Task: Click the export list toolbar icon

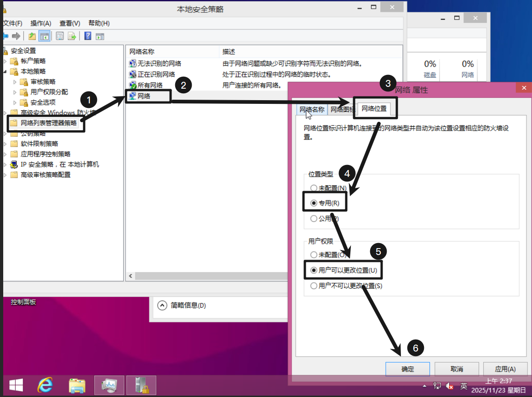Action: 72,36
